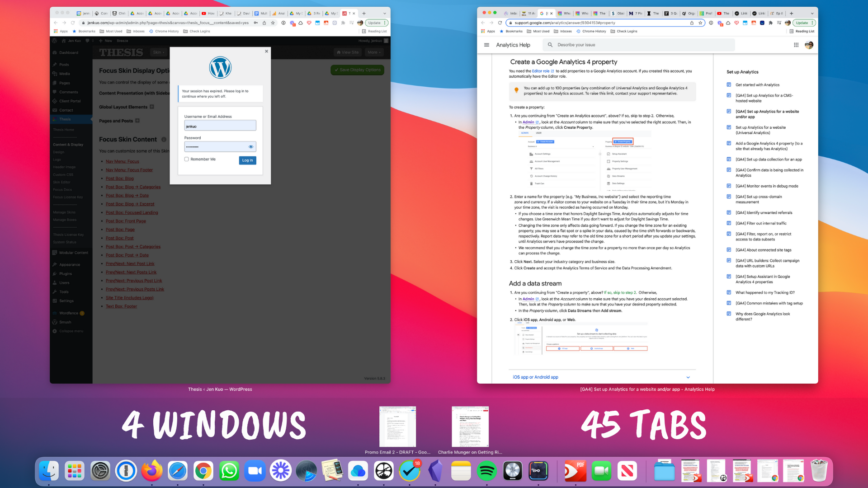Click bookmark star in Analytics Help window
Screen dimensions: 868x488
pos(700,23)
